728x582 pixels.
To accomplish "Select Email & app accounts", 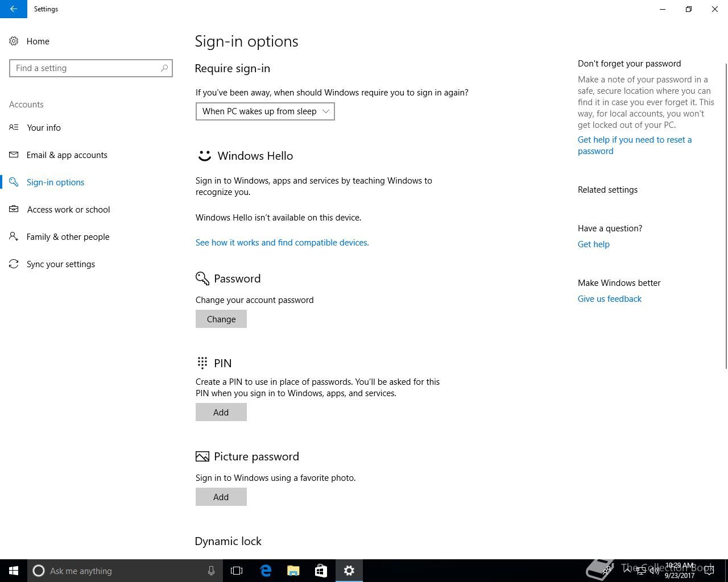I will [x=67, y=155].
